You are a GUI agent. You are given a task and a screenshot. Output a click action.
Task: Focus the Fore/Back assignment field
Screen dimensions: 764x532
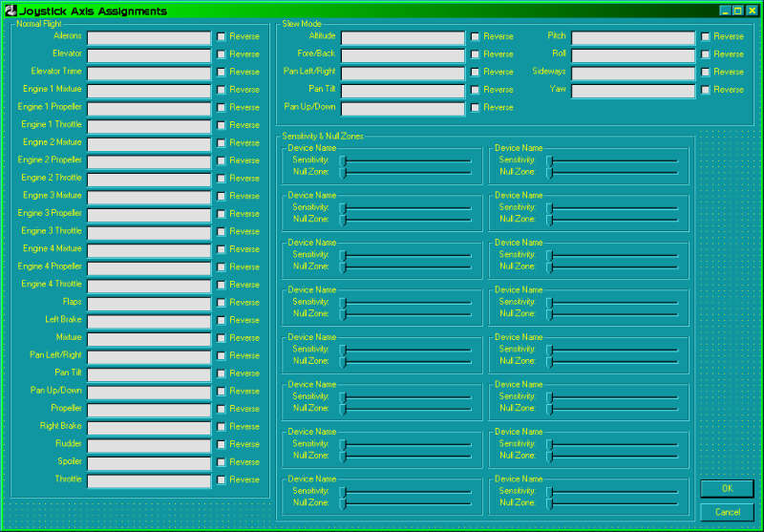[x=403, y=55]
